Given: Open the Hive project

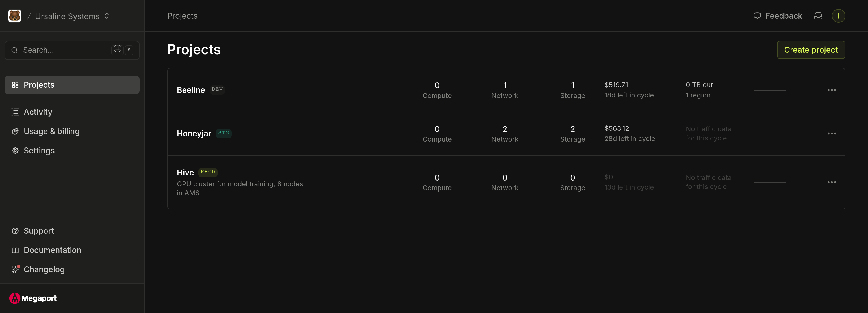Looking at the screenshot, I should 185,173.
